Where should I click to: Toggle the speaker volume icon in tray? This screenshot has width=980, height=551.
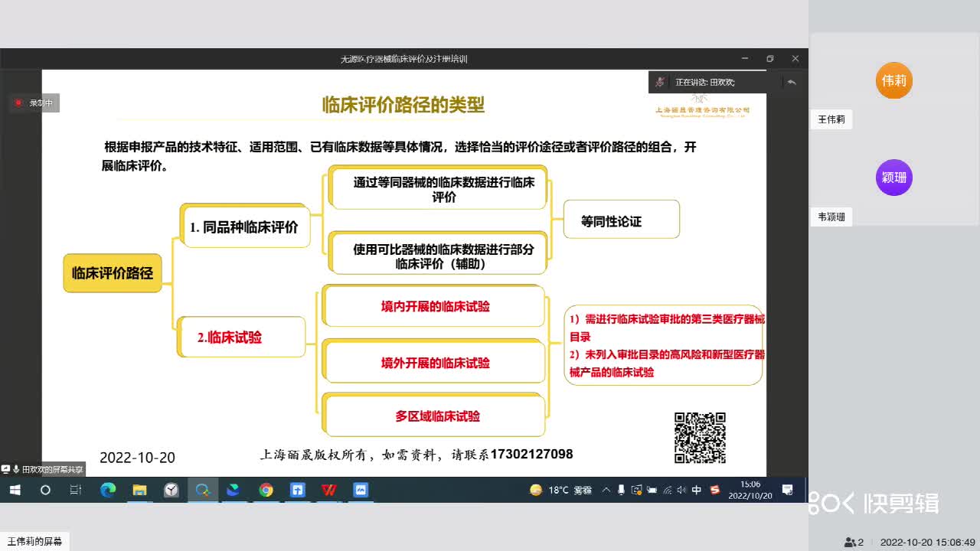point(681,490)
